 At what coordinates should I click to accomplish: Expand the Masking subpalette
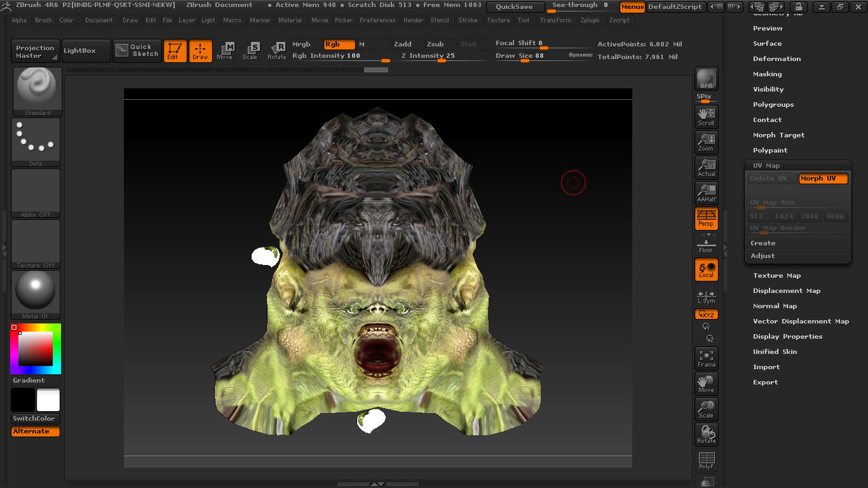coord(767,74)
